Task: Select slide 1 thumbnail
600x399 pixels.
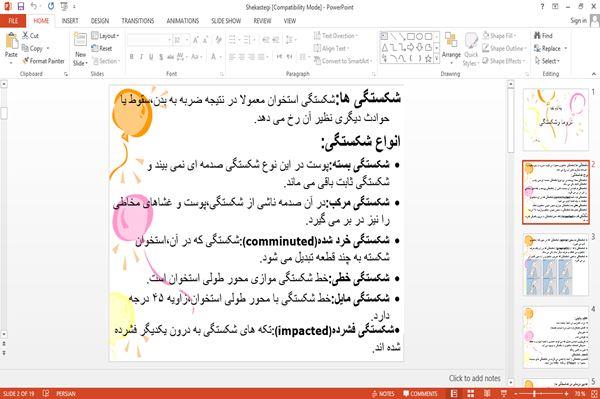Action: tap(556, 119)
